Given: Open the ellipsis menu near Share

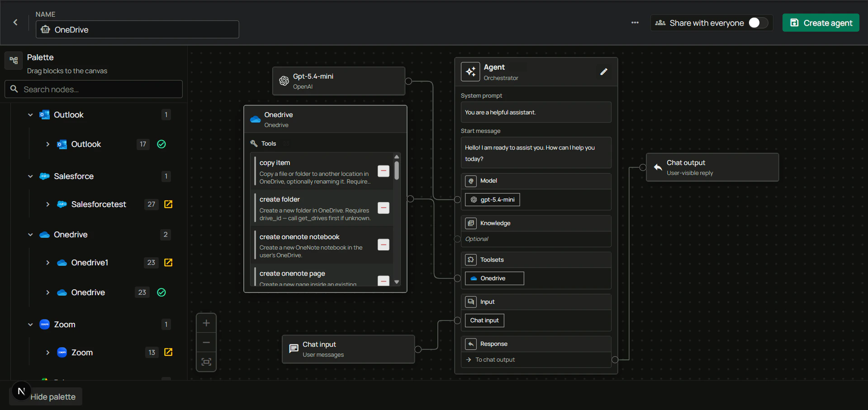Looking at the screenshot, I should click(635, 23).
